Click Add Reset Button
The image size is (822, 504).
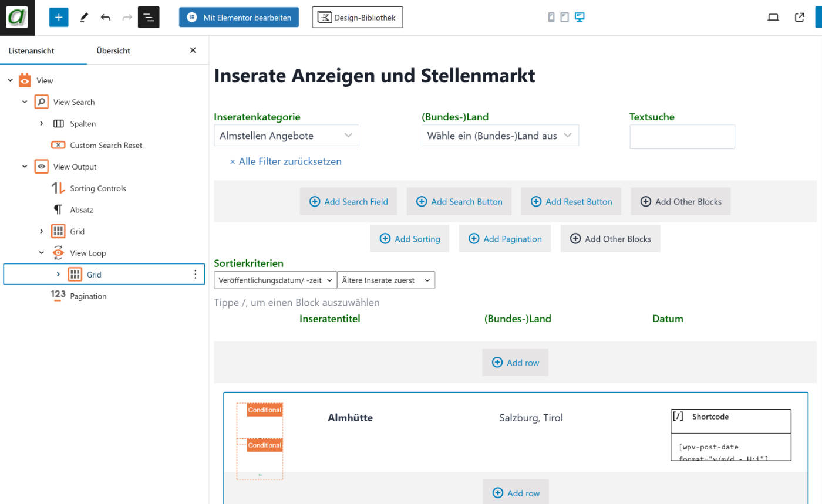(571, 201)
